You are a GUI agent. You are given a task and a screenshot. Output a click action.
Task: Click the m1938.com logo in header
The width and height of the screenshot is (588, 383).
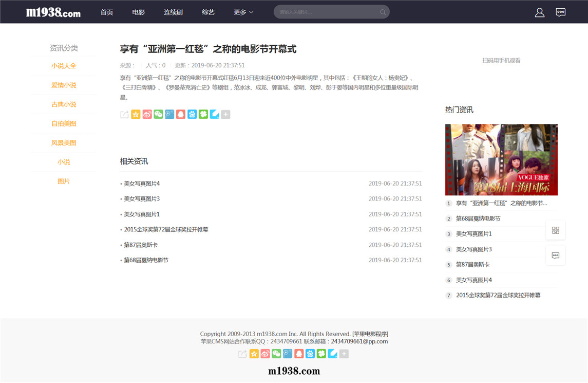click(53, 12)
